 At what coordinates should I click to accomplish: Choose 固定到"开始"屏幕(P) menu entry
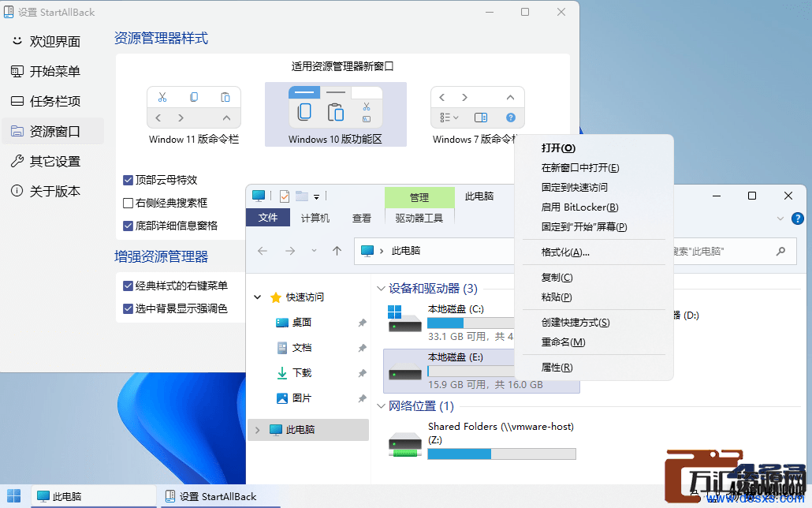click(594, 227)
